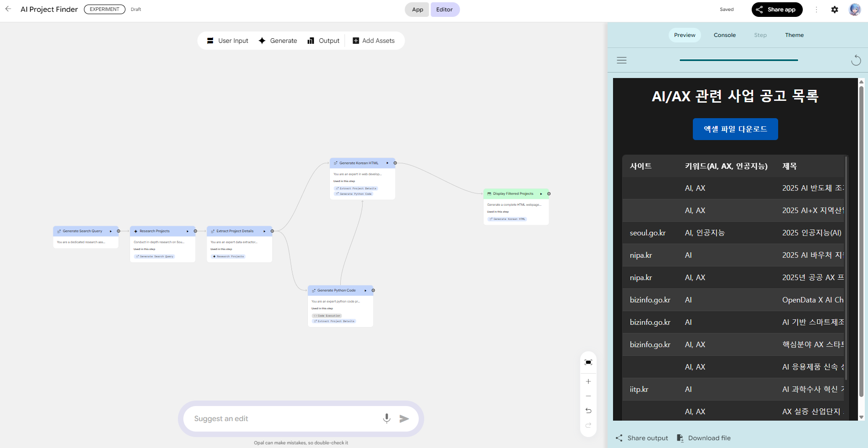The height and width of the screenshot is (448, 868).
Task: Zoom in with the plus icon
Action: tap(588, 381)
